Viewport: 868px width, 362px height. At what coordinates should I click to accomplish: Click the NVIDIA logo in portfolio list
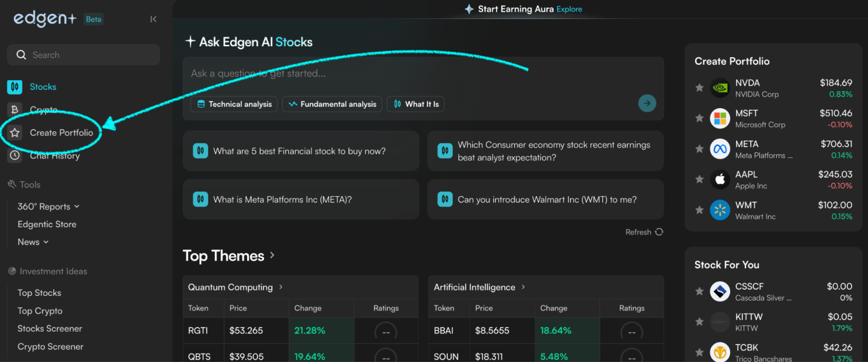(x=720, y=88)
